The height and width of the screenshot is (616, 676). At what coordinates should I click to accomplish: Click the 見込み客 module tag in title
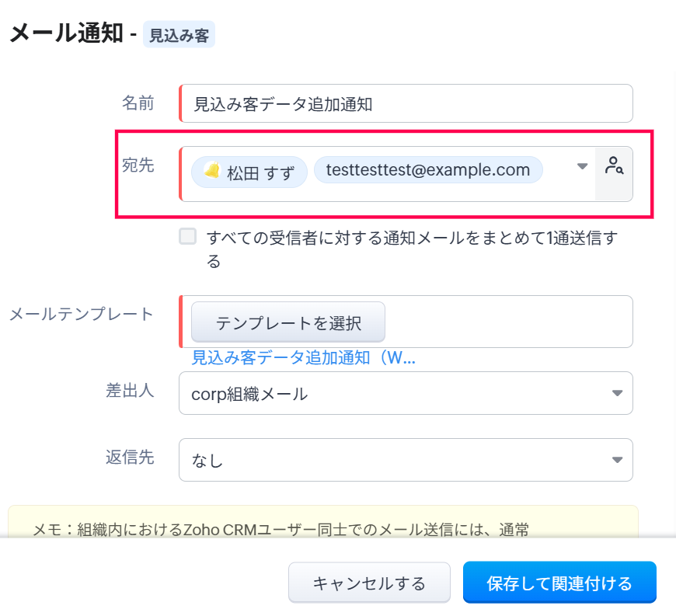point(179,35)
